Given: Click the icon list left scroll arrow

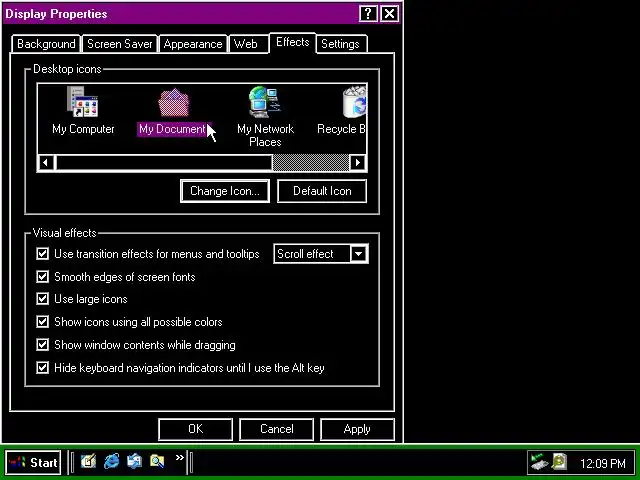Looking at the screenshot, I should pos(46,163).
